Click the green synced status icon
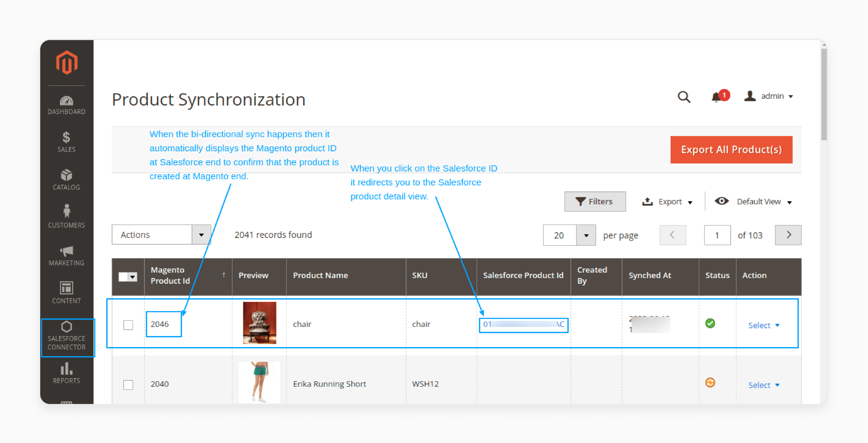Viewport: 868px width, 443px height. [x=710, y=323]
